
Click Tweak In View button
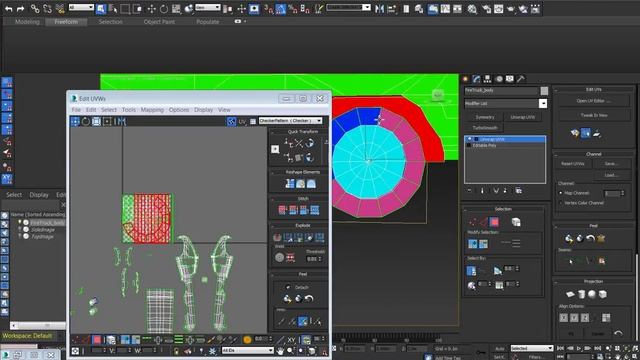click(x=594, y=116)
